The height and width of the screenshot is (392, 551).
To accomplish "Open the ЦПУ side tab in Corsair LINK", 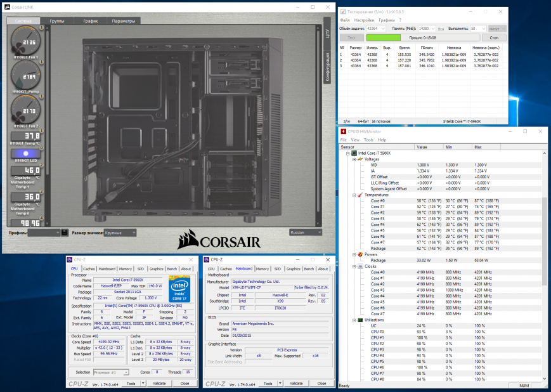I will [x=327, y=34].
